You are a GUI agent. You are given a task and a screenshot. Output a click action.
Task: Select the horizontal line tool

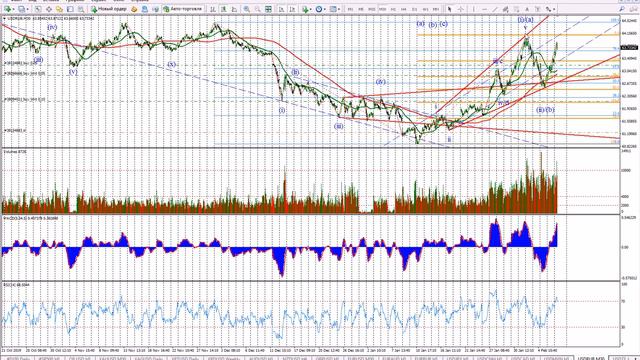point(484,9)
